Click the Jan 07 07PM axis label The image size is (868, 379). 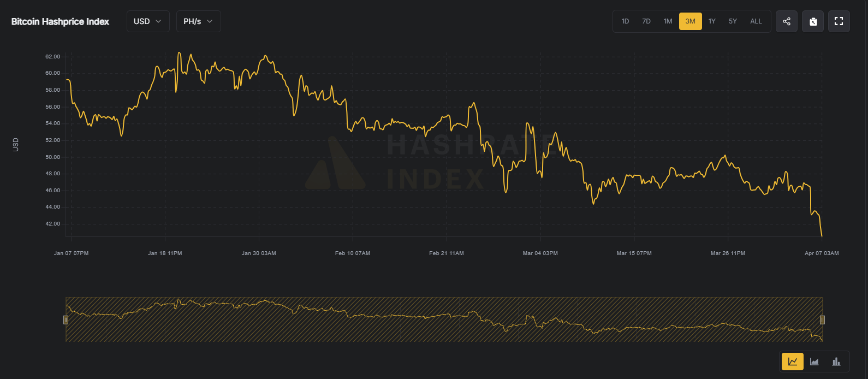tap(71, 253)
